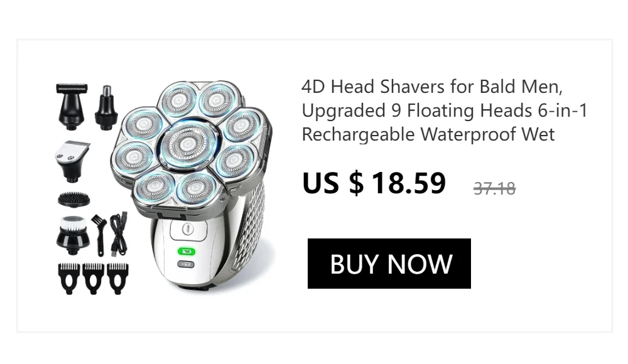Click the facial cleansing brush attachment

click(72, 235)
